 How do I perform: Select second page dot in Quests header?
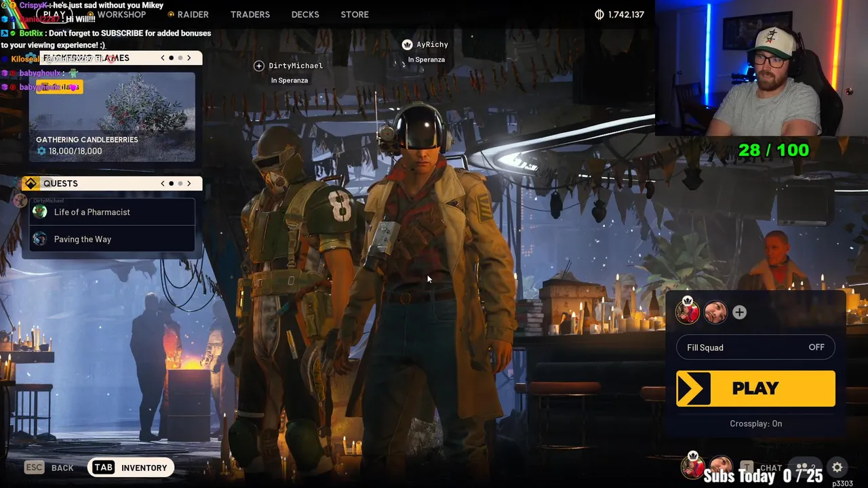coord(180,184)
